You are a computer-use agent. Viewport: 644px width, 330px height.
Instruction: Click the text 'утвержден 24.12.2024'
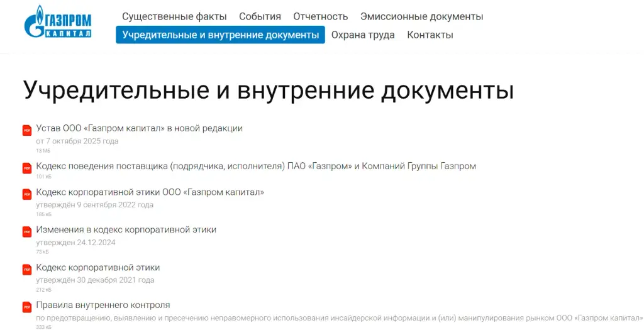point(75,242)
